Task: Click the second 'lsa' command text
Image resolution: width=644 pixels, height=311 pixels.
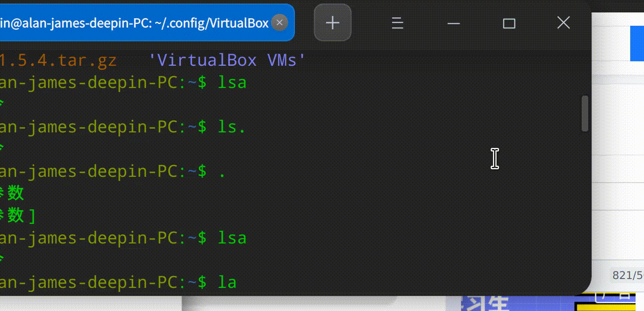Action: (x=232, y=238)
